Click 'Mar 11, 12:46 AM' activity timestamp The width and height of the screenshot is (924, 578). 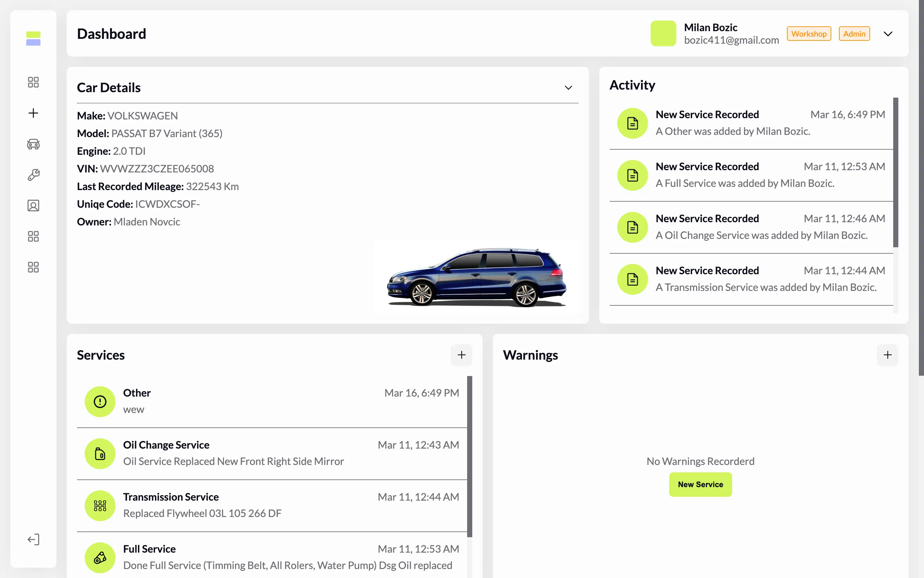844,219
